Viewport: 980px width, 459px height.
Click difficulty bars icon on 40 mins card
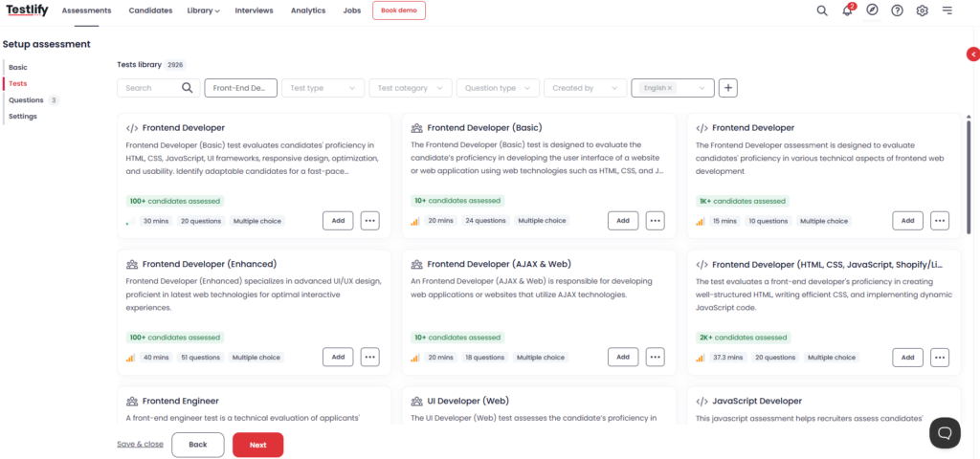[130, 358]
